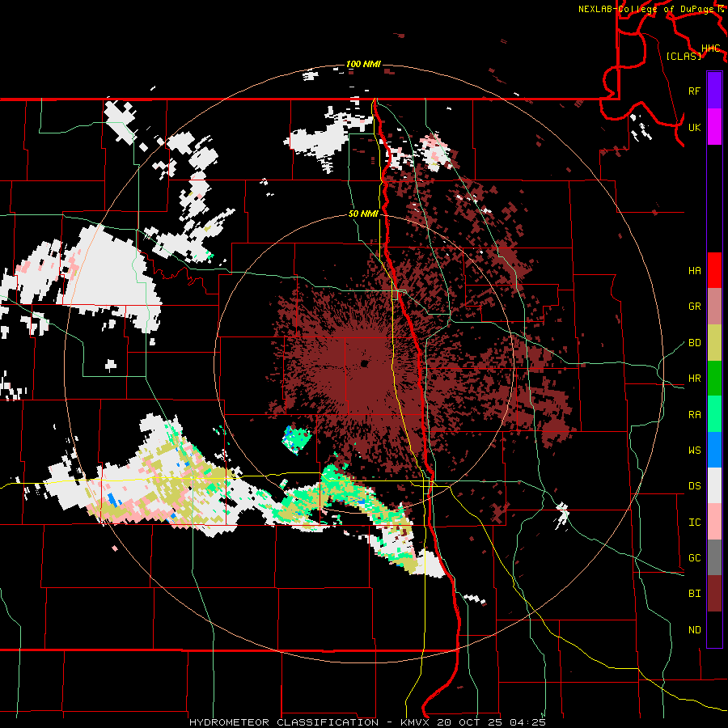Screen dimensions: 728x728
Task: Click the "UK" legend label
Action: click(694, 127)
